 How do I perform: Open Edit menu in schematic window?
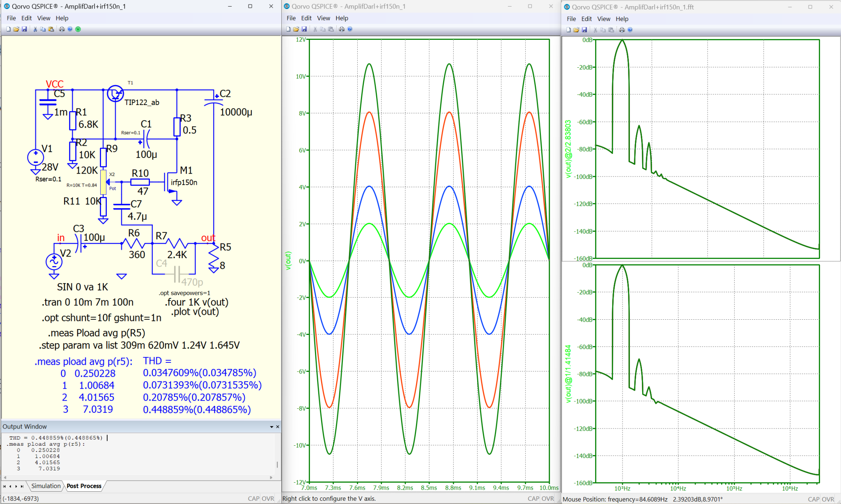[27, 18]
